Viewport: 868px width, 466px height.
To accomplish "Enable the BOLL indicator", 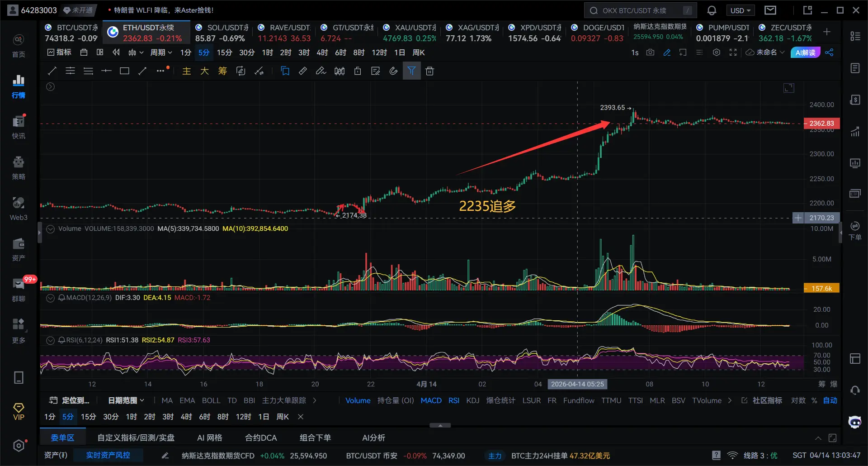I will coord(211,400).
